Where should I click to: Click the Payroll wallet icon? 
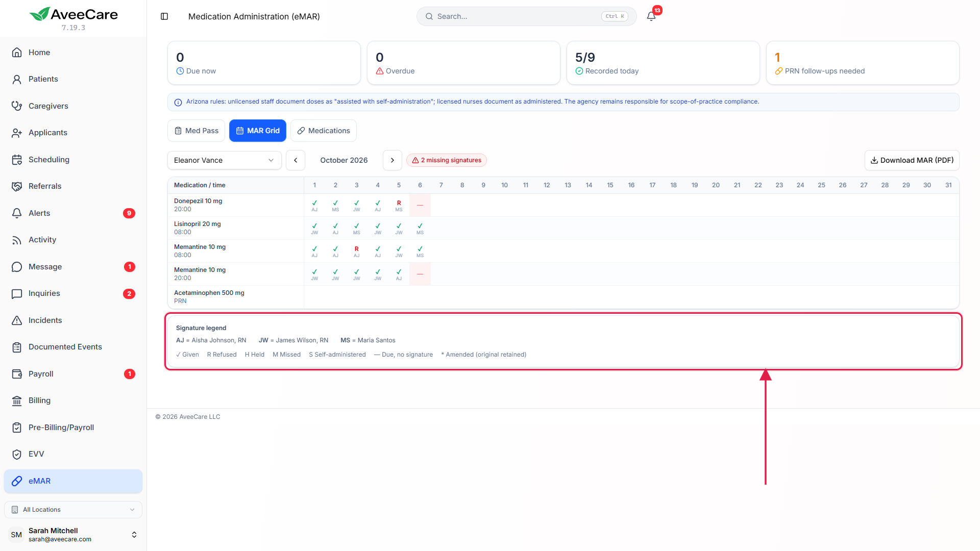pos(17,374)
